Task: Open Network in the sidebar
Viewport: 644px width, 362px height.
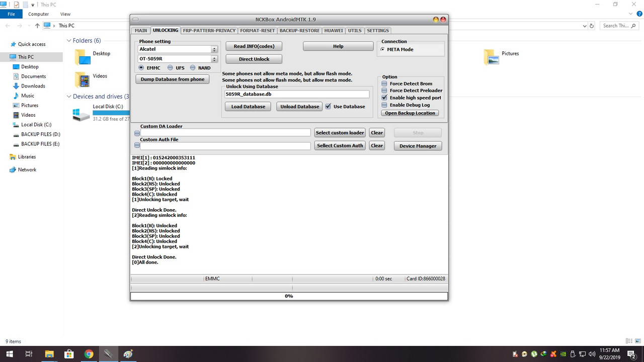Action: tap(27, 170)
